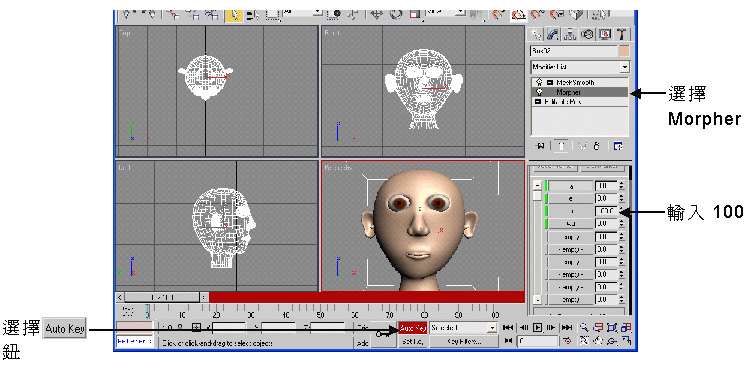Viewport: 749px width, 375px height.
Task: Step to the next frame
Action: tap(551, 328)
